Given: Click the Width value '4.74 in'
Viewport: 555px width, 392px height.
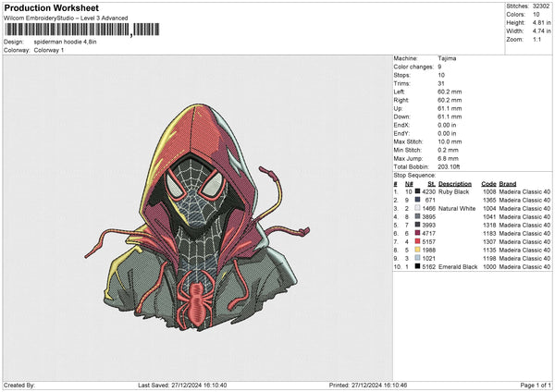Looking at the screenshot, I should point(541,31).
